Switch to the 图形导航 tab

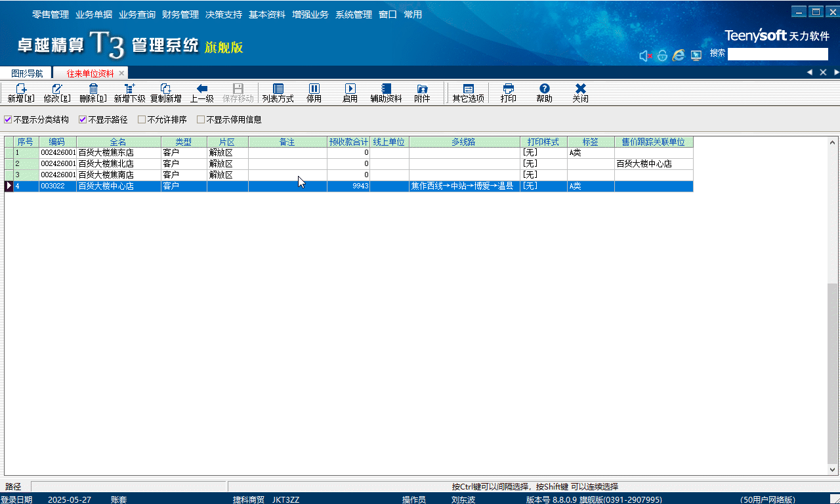(x=27, y=73)
